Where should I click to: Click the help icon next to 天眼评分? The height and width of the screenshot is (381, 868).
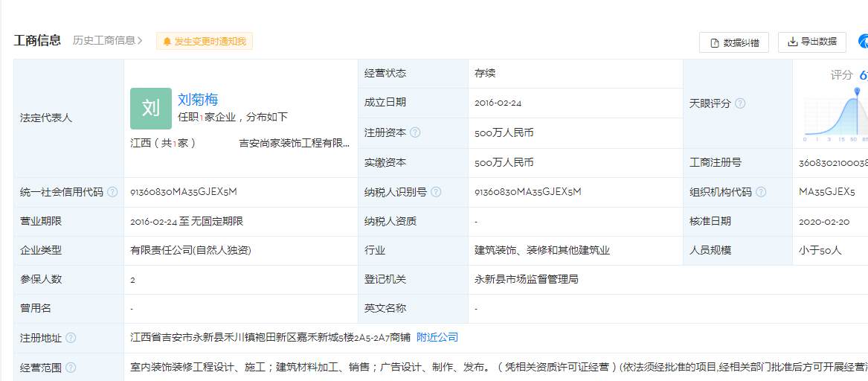tap(740, 103)
